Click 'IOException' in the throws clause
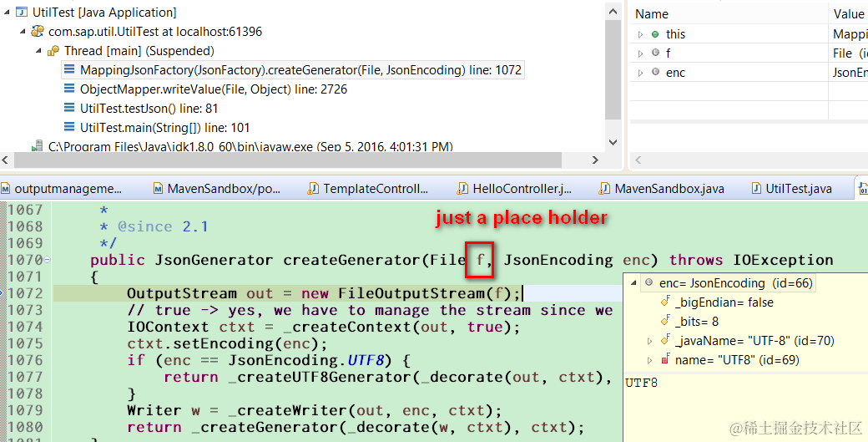868x442 pixels. 783,260
